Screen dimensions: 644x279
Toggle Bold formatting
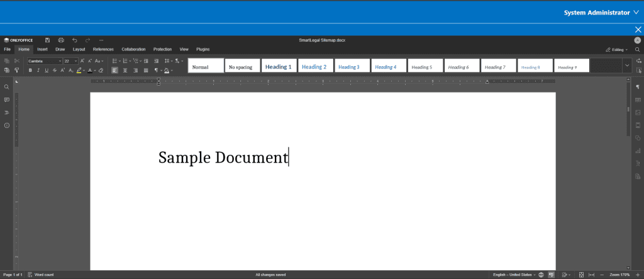pyautogui.click(x=30, y=71)
